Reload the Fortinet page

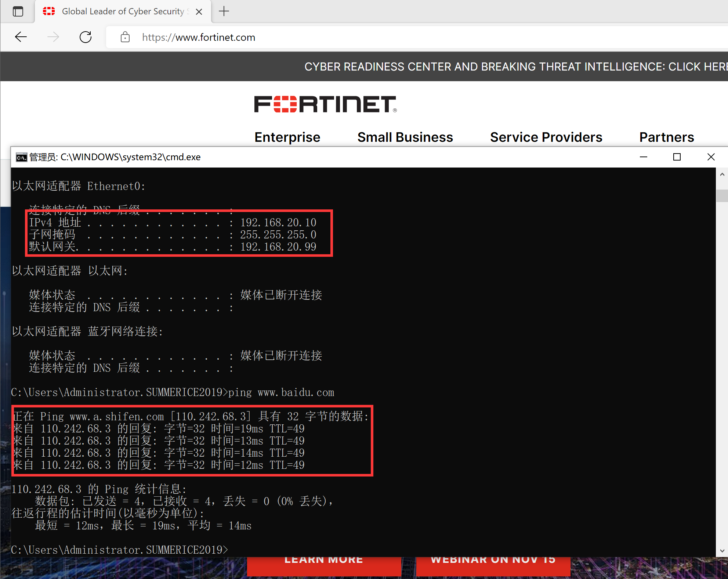(x=86, y=37)
